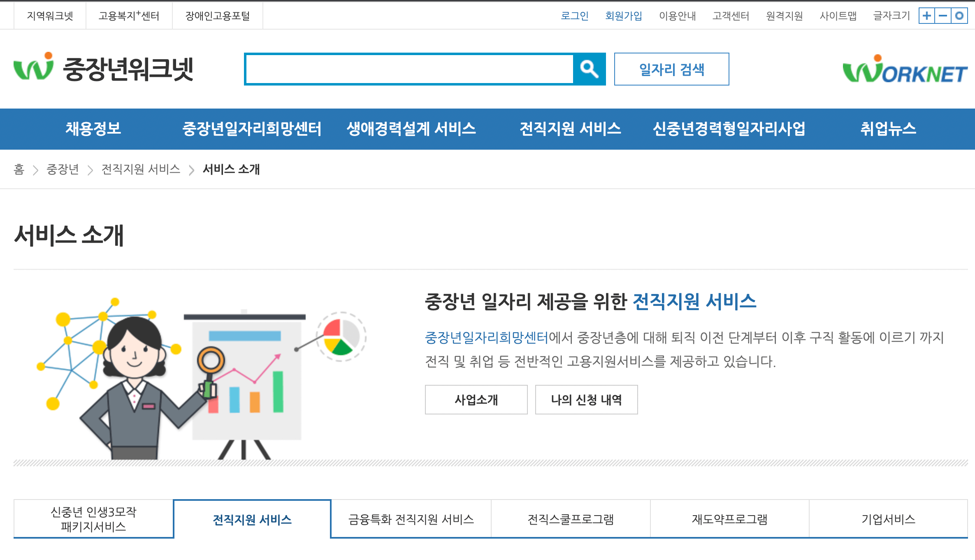
Task: Select 생애경력설계 서비스 in navigation
Action: point(411,129)
